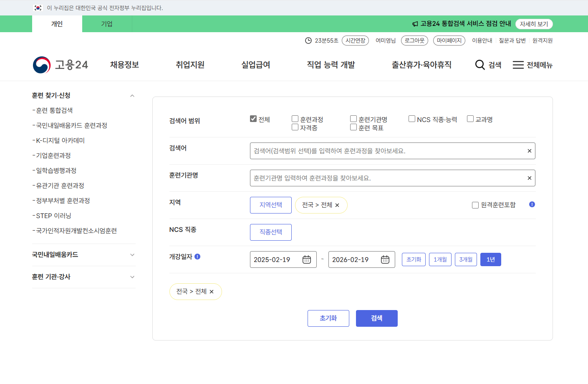Click the 고용24 logo
588x384 pixels.
61,64
